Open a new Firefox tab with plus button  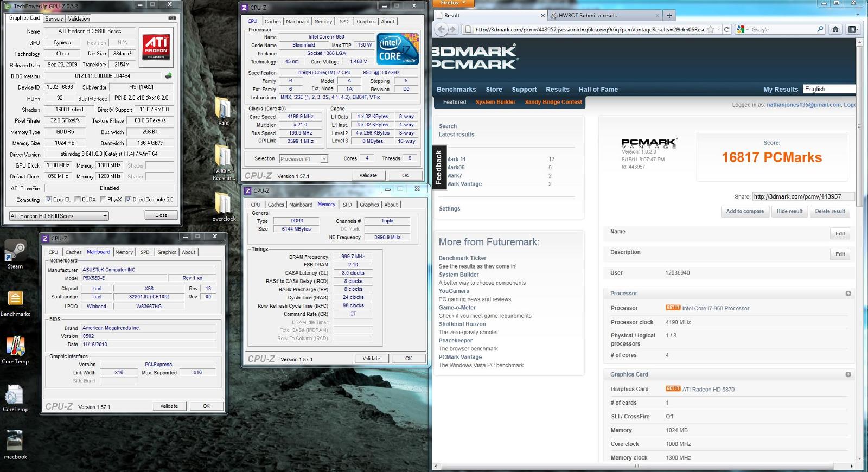point(669,15)
